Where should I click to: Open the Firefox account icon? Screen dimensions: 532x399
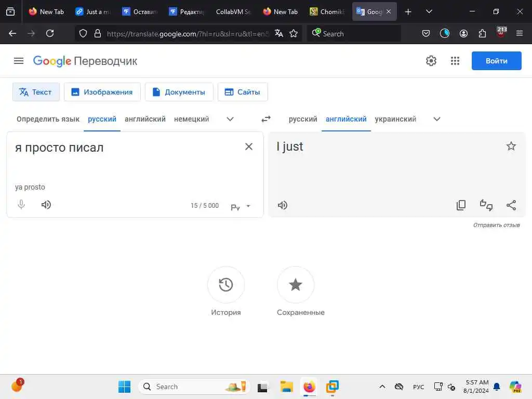click(463, 33)
